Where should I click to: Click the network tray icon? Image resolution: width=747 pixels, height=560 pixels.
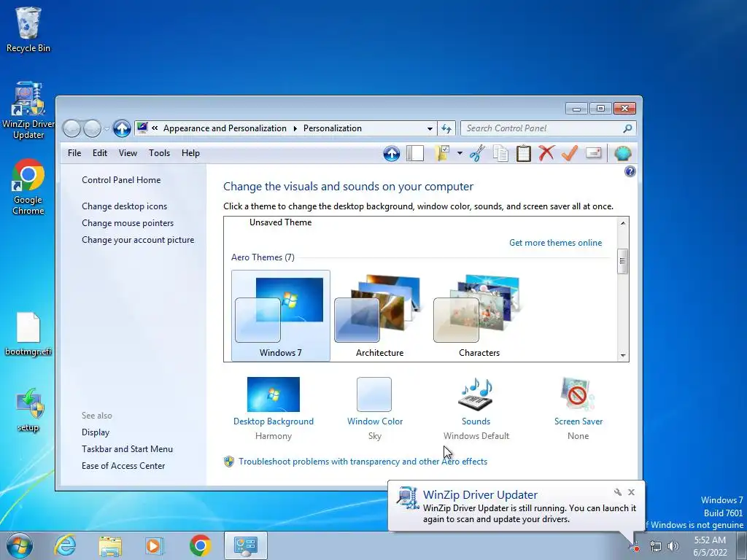[656, 546]
